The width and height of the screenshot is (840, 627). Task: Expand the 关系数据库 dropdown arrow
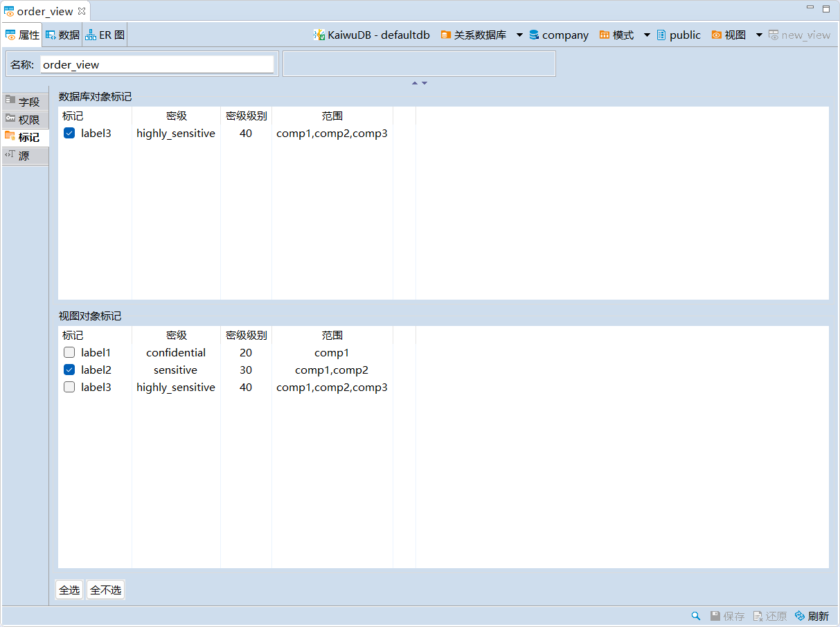[519, 35]
